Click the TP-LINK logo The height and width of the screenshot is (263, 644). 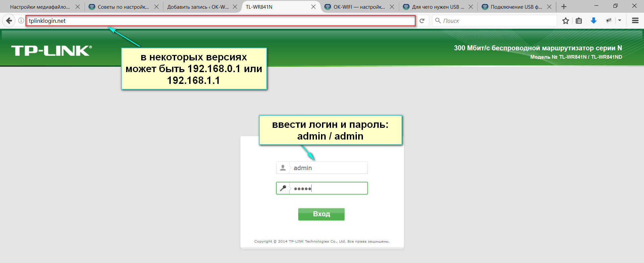(x=51, y=51)
